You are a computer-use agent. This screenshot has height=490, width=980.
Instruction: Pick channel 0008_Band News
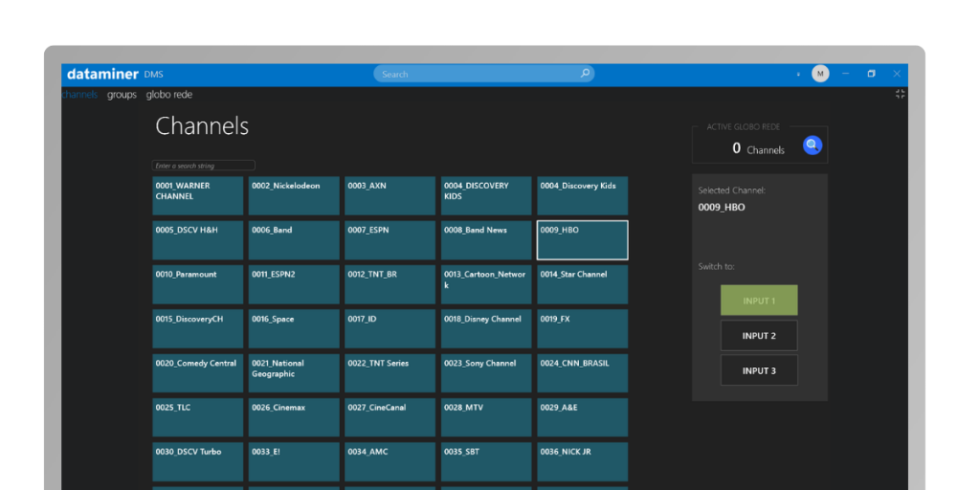[x=486, y=240]
